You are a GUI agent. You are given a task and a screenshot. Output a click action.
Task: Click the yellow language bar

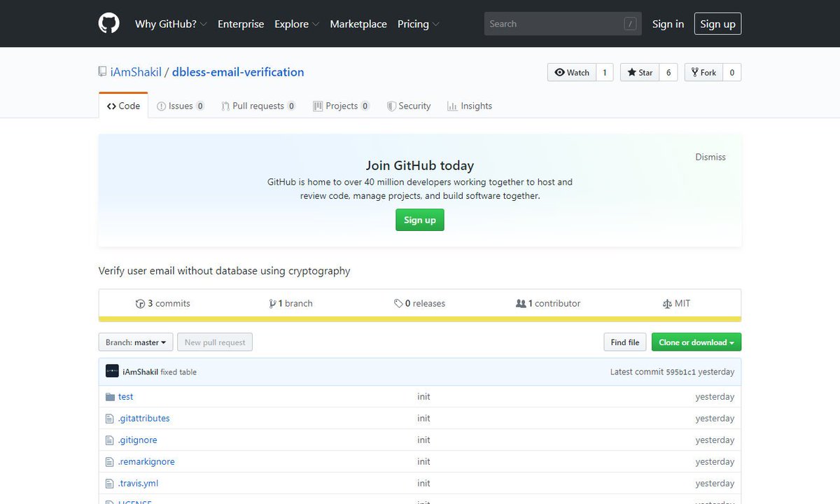click(420, 319)
